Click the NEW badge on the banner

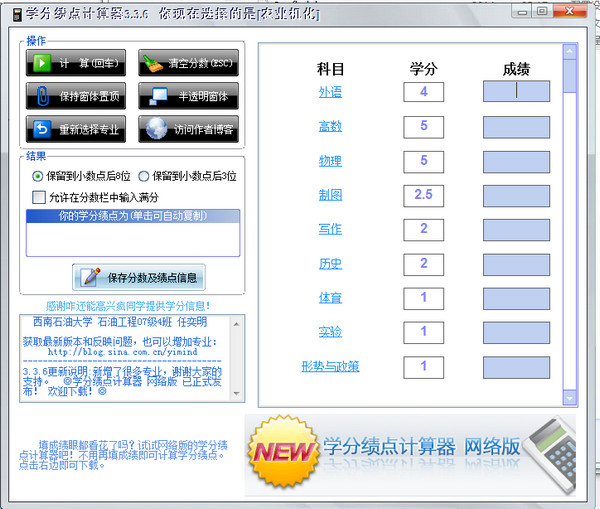click(x=284, y=451)
